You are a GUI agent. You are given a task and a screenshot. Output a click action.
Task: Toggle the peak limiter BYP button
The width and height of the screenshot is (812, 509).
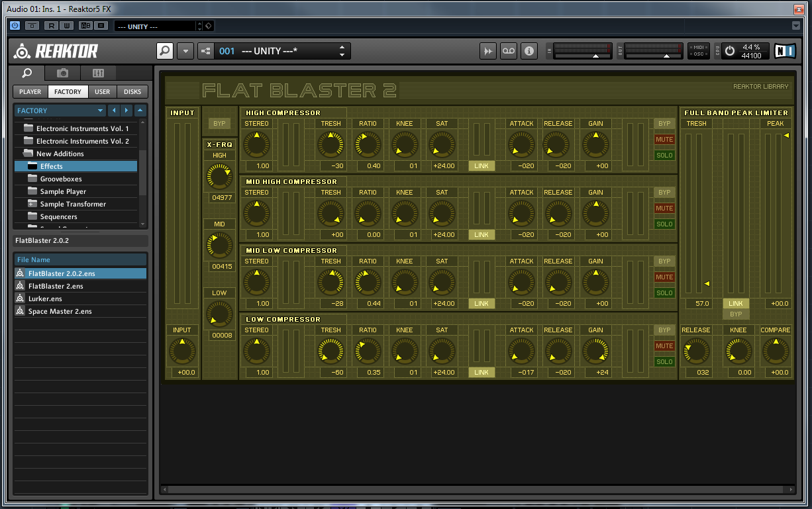tap(736, 314)
